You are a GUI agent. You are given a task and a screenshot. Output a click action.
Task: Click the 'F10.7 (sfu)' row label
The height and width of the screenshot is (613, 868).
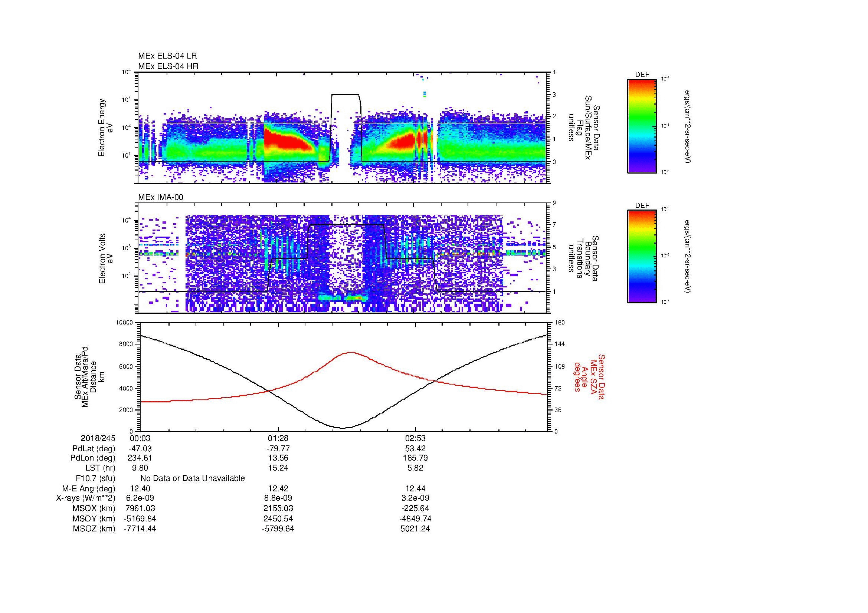point(95,478)
